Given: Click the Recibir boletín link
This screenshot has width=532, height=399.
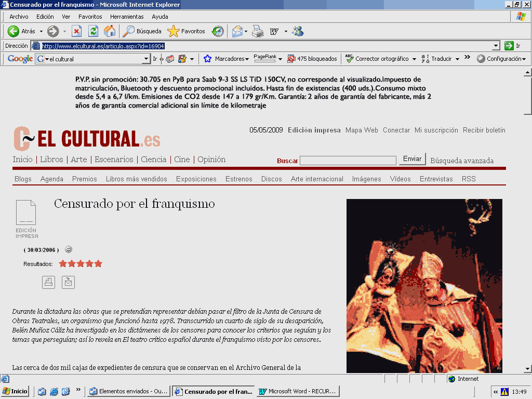Looking at the screenshot, I should 484,130.
